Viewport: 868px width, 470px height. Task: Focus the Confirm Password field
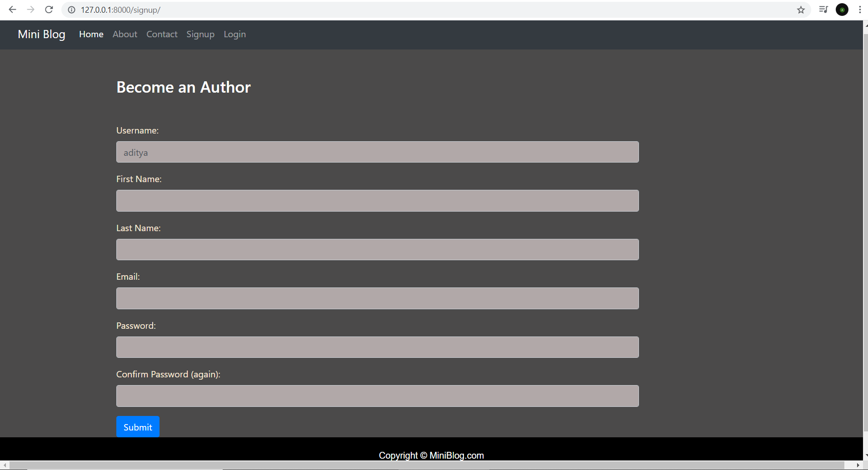[377, 396]
